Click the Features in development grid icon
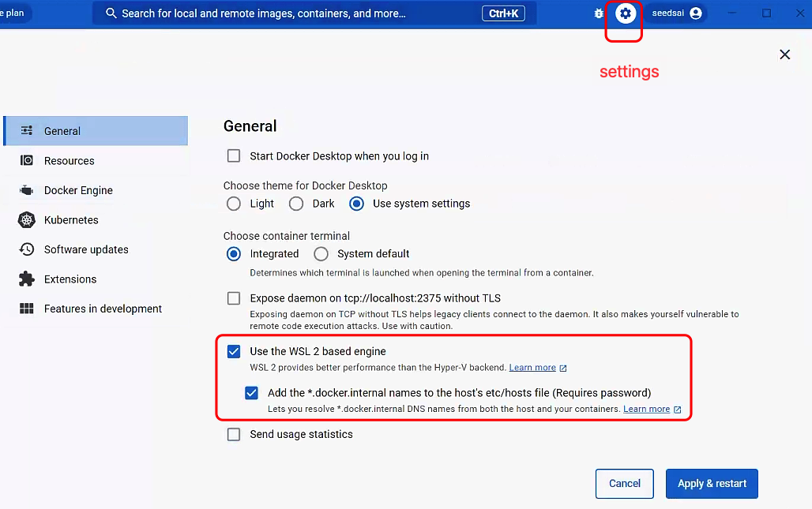 click(26, 309)
